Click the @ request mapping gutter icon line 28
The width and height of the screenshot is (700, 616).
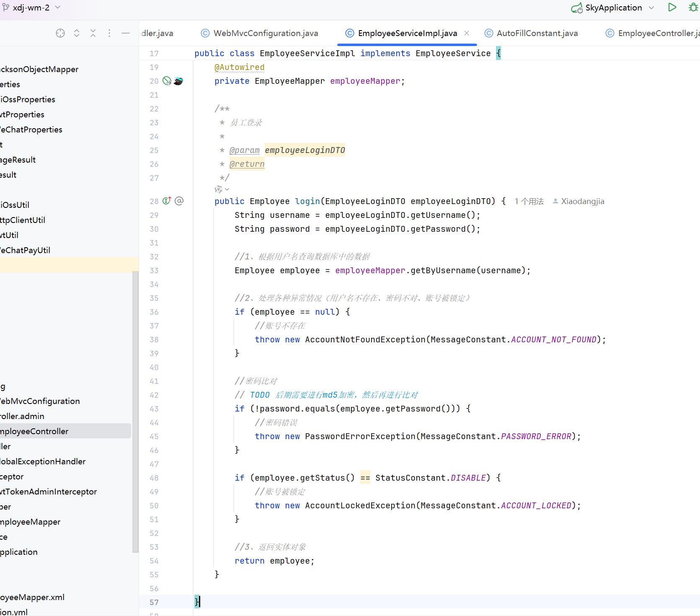coord(179,201)
